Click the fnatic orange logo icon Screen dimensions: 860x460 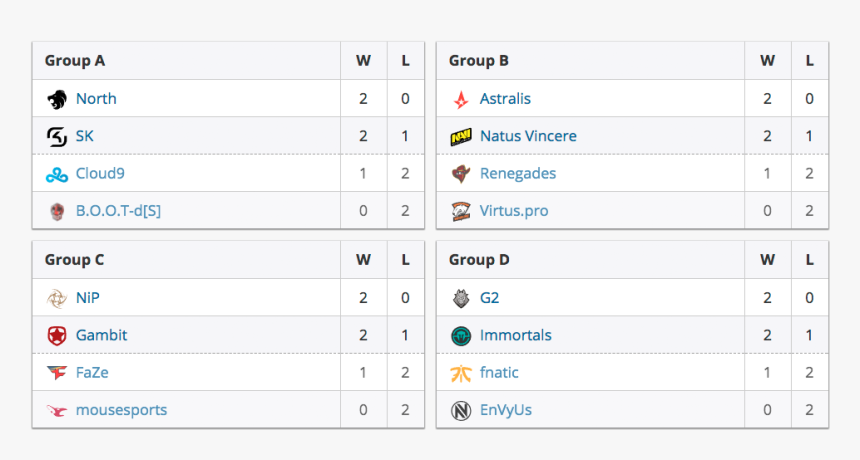[x=461, y=373]
